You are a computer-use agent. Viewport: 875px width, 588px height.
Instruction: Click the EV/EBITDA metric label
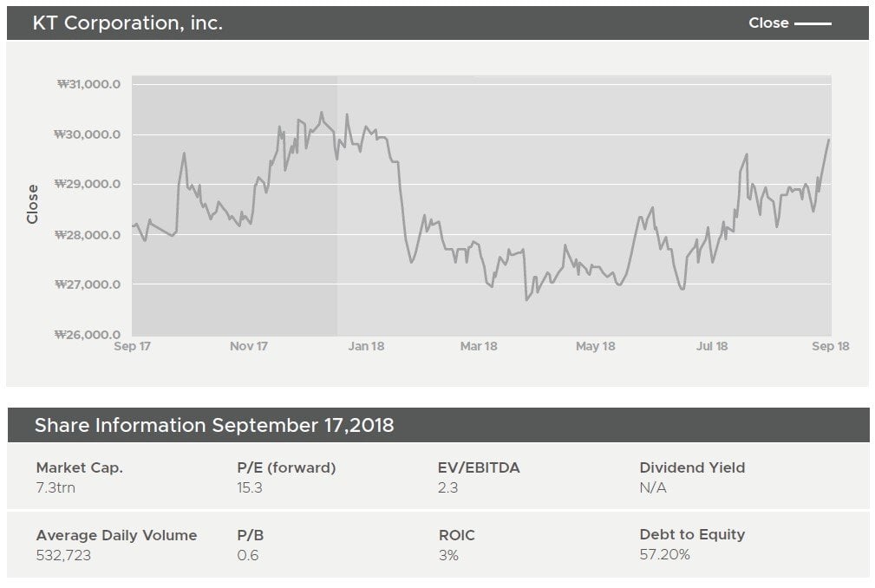479,467
